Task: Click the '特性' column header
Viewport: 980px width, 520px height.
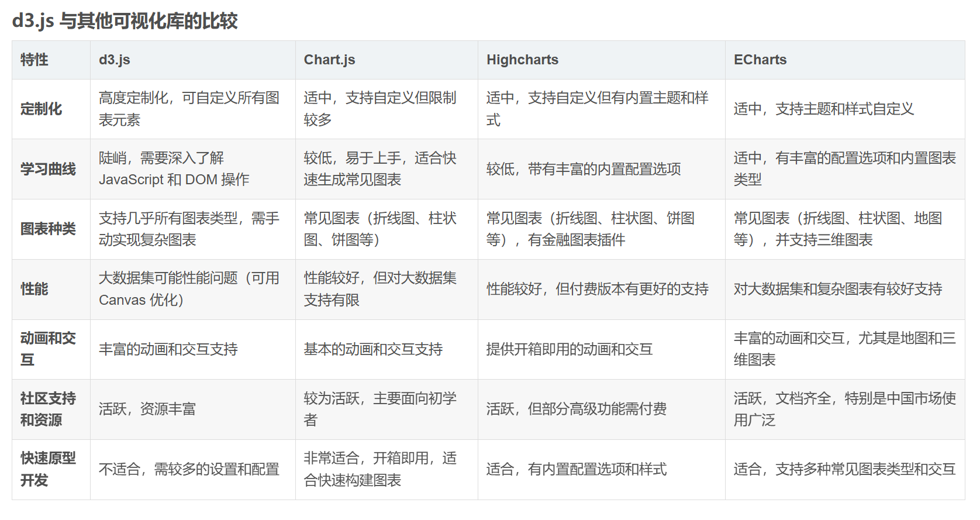Action: 51,60
